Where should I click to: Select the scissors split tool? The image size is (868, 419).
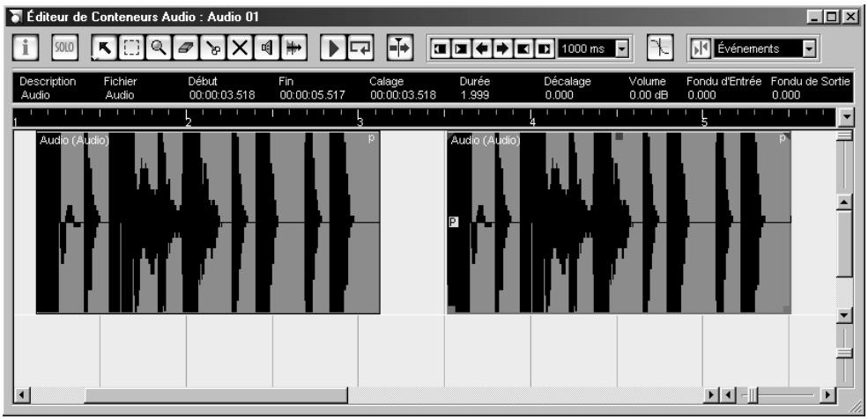click(213, 48)
